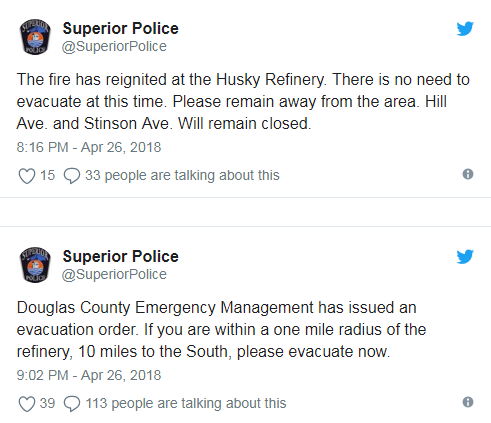The height and width of the screenshot is (423, 491).
Task: Open the 9:02 PM - Apr 26, 2018 timestamp
Action: tap(89, 375)
